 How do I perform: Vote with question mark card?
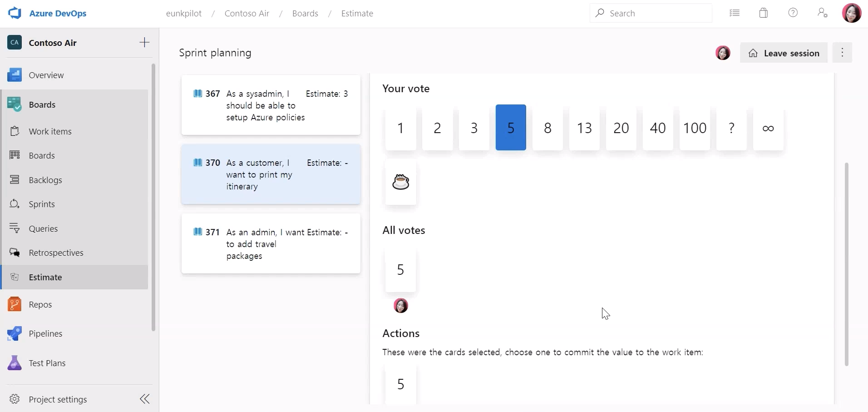pos(732,128)
